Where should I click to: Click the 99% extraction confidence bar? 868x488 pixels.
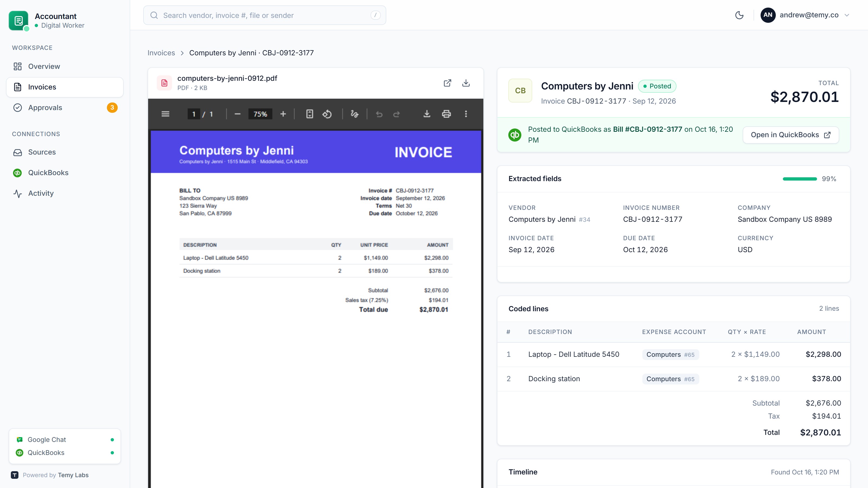(x=800, y=179)
